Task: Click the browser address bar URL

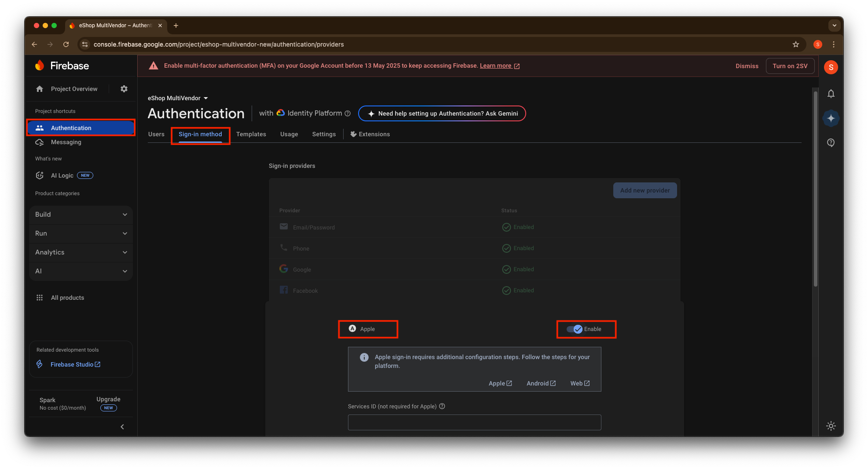Action: pos(219,44)
